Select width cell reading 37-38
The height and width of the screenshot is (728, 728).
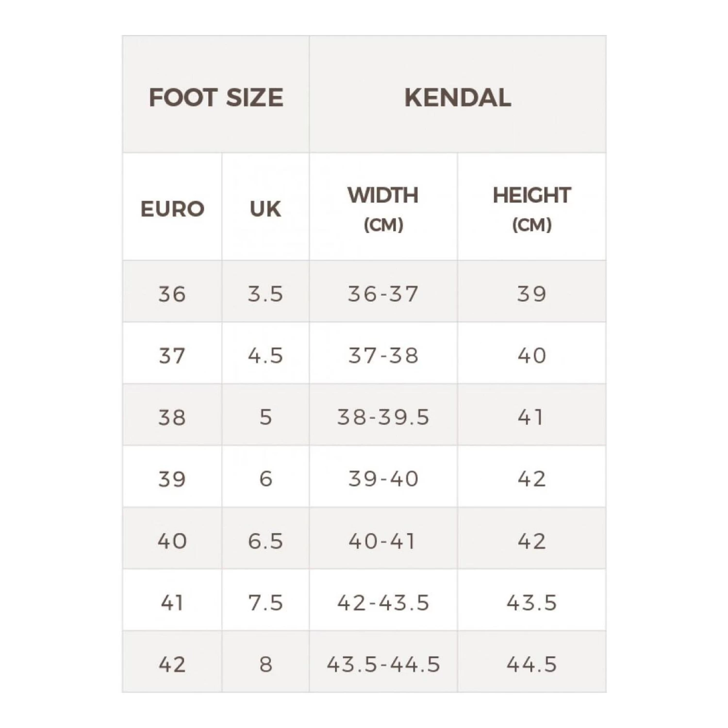click(383, 356)
